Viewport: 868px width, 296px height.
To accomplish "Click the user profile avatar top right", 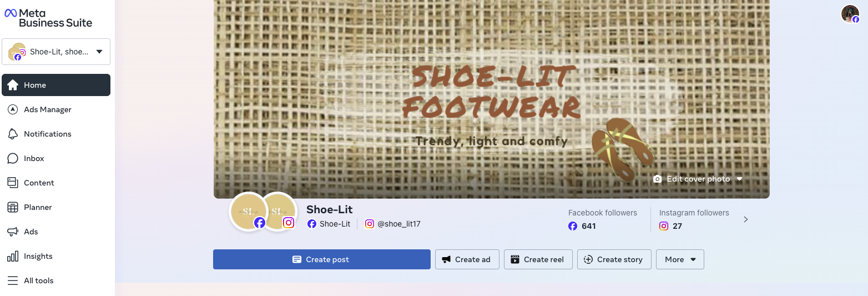I will tap(850, 14).
